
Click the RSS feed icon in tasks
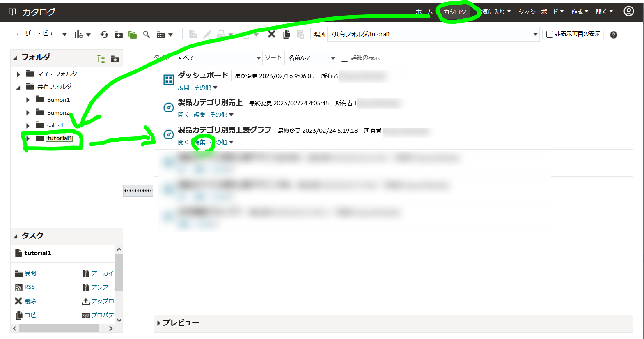click(x=18, y=287)
